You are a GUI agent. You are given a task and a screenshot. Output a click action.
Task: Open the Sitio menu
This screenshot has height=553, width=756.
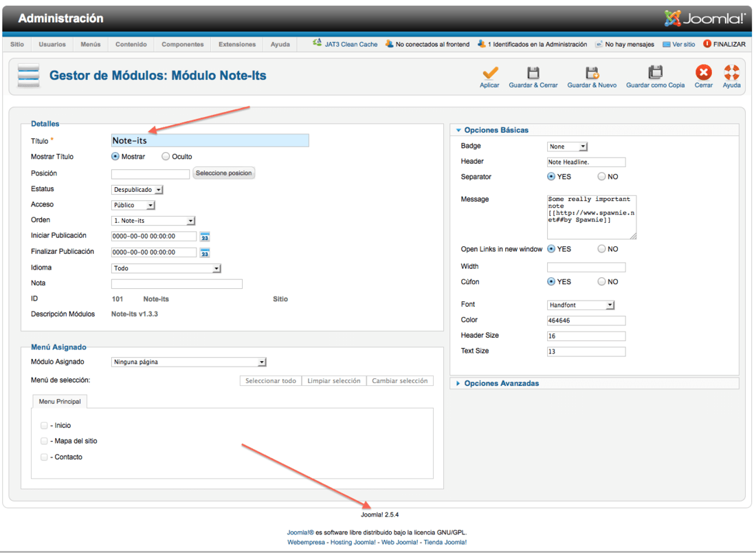coord(17,44)
